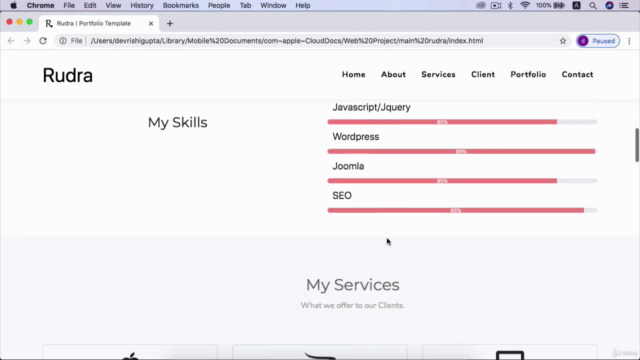Click the input source A icon

[x=576, y=5]
